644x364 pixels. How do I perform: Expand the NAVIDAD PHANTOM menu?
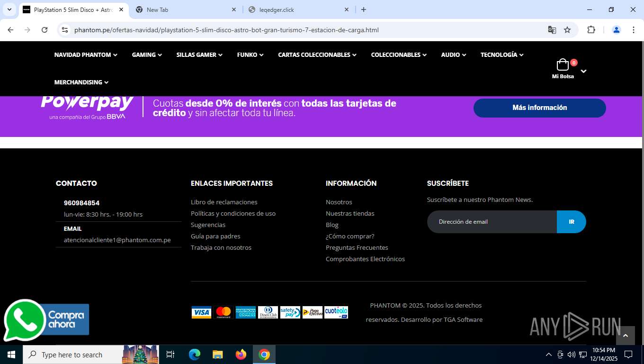click(86, 55)
